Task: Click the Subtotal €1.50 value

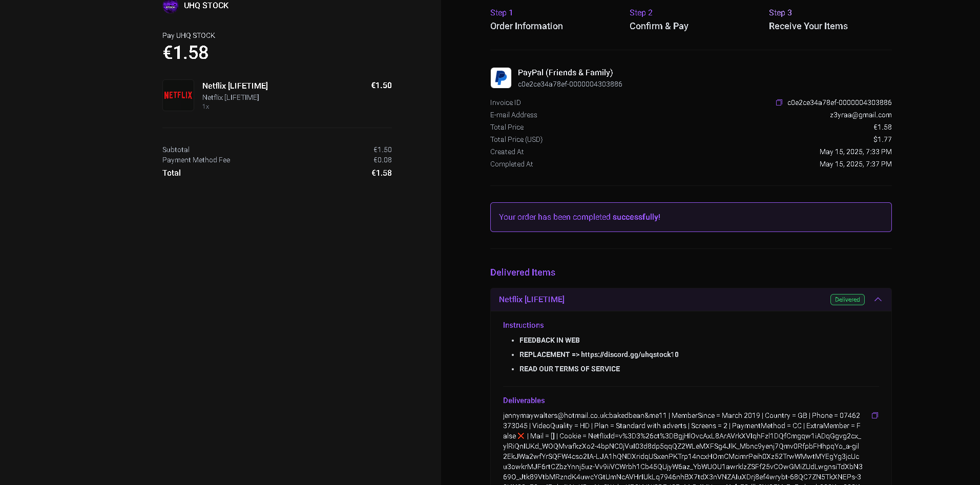Action: click(x=383, y=150)
